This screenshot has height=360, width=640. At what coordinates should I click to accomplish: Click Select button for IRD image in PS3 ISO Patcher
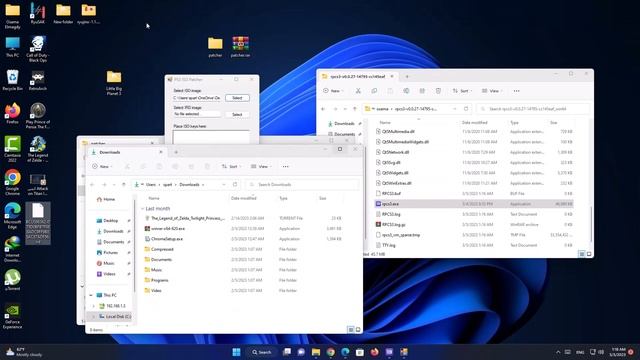pos(237,114)
